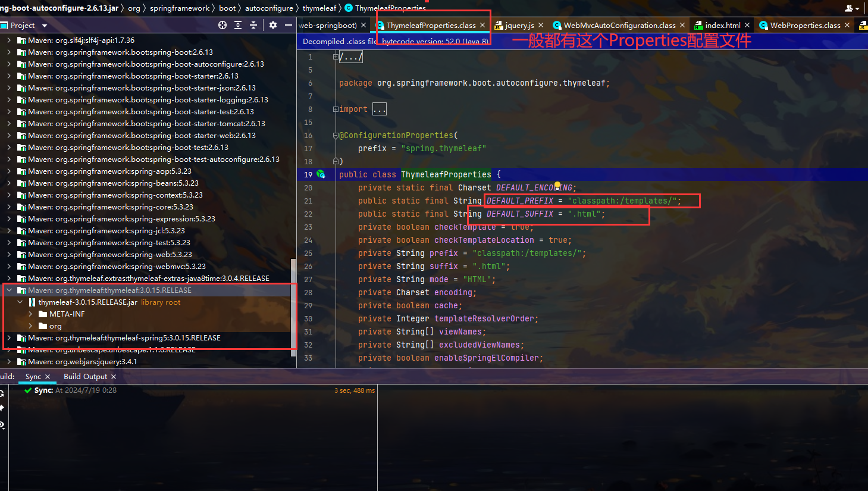This screenshot has height=491, width=868.
Task: Close the WebProperties.class tab
Action: pos(847,25)
